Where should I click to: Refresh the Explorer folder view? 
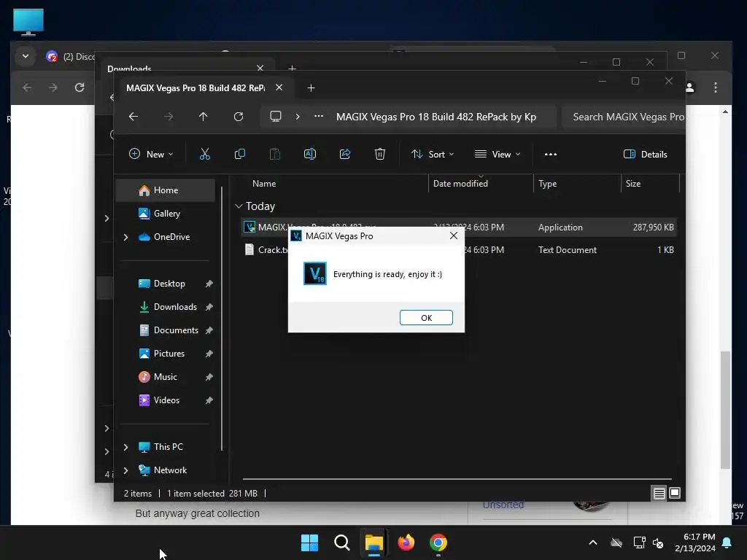[x=239, y=117]
